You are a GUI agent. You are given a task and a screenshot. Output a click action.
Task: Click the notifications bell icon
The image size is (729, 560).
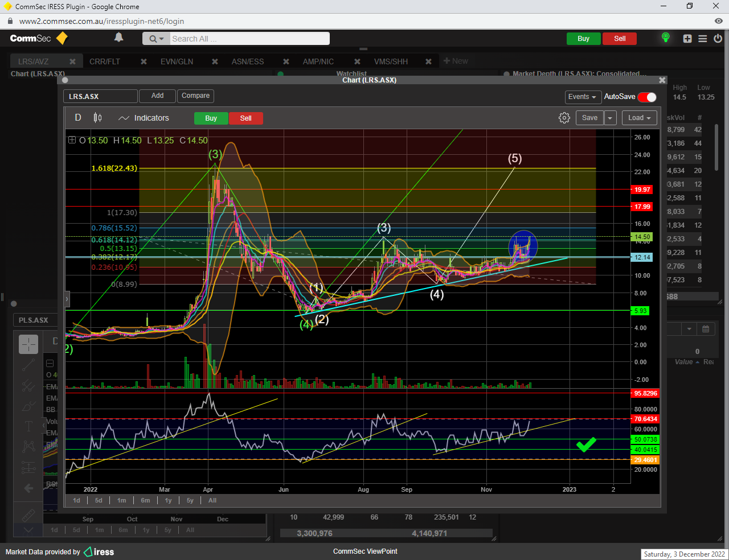pyautogui.click(x=118, y=38)
